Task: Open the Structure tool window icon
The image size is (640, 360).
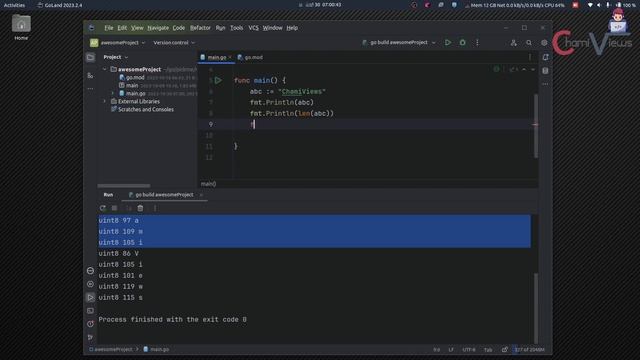Action: pos(90,76)
